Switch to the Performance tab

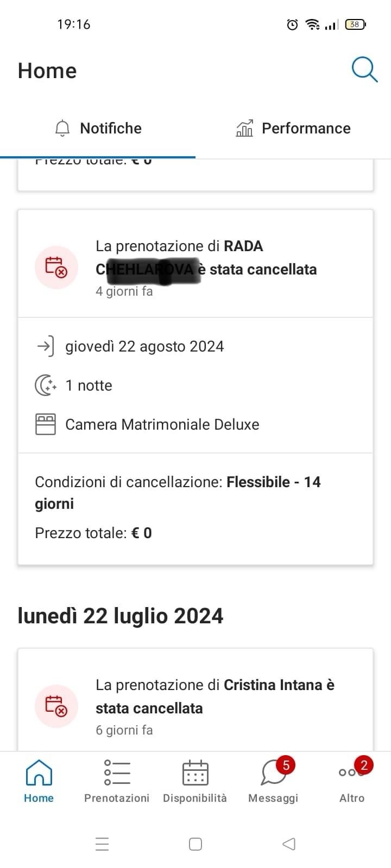[x=293, y=129]
